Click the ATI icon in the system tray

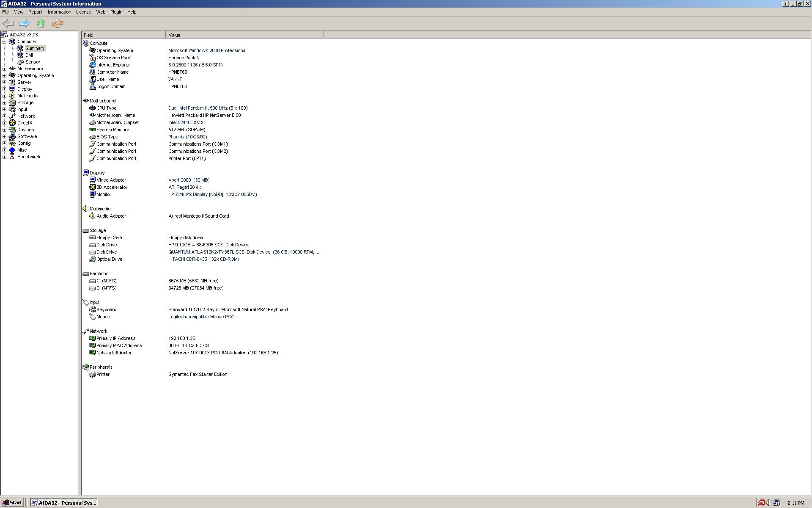pos(761,502)
